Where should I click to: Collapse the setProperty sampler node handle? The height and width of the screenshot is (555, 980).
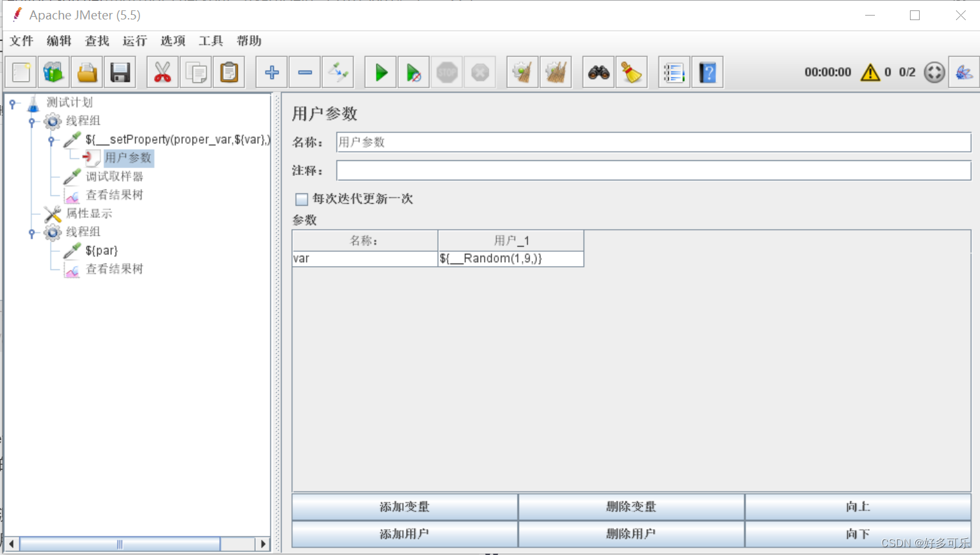point(51,140)
